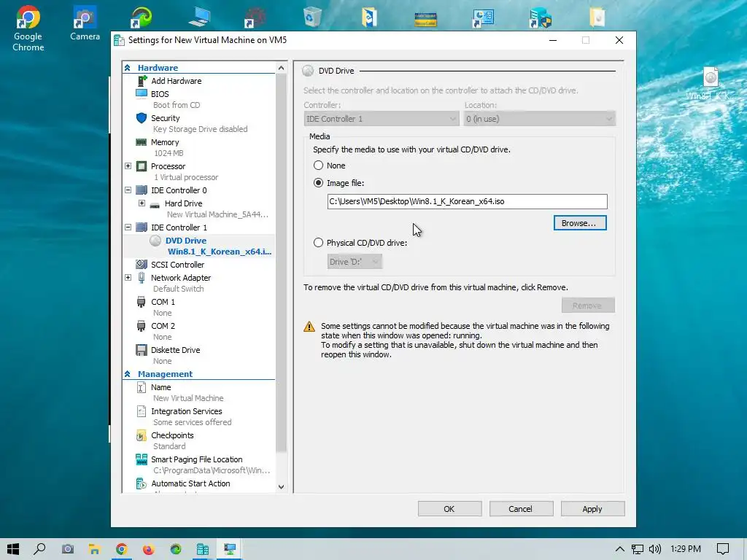This screenshot has width=747, height=560.
Task: Select the Integration Services item
Action: (199, 416)
